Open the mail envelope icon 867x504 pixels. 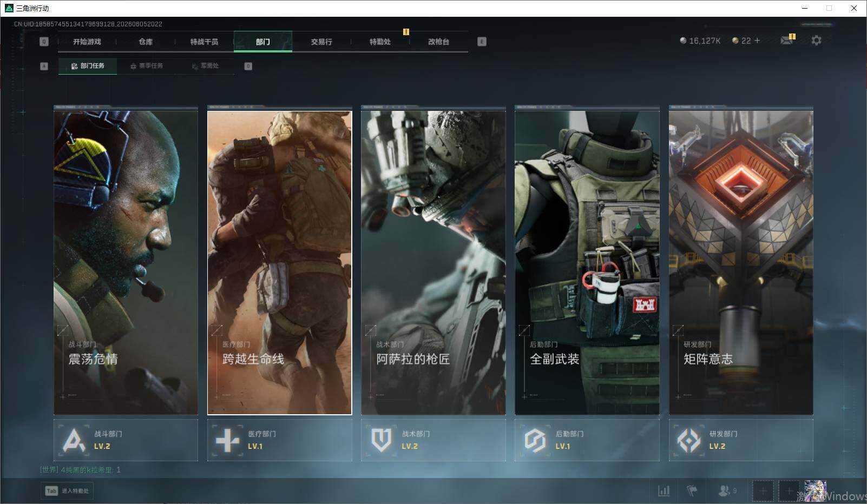click(x=787, y=40)
